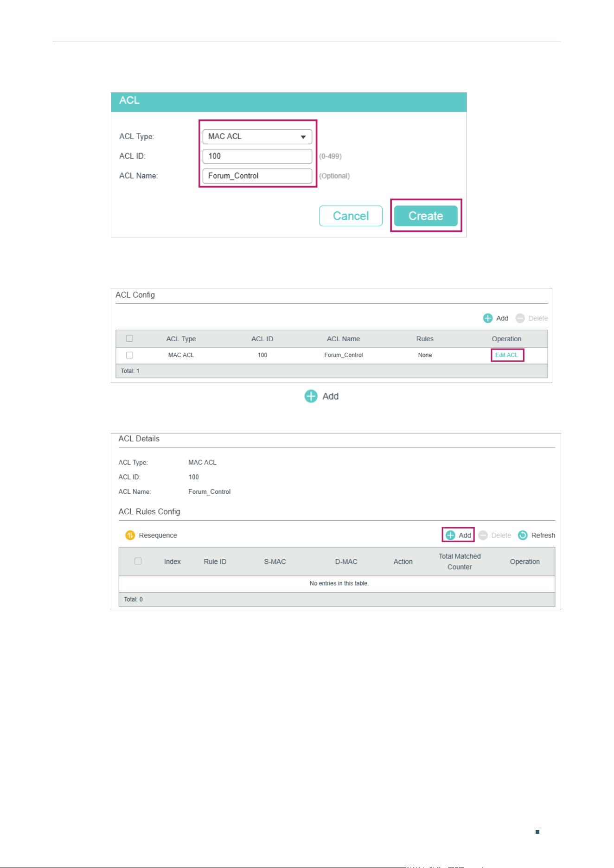The width and height of the screenshot is (614, 868).
Task: Click the Delete icon in ACL Rules Config
Action: pyautogui.click(x=483, y=535)
